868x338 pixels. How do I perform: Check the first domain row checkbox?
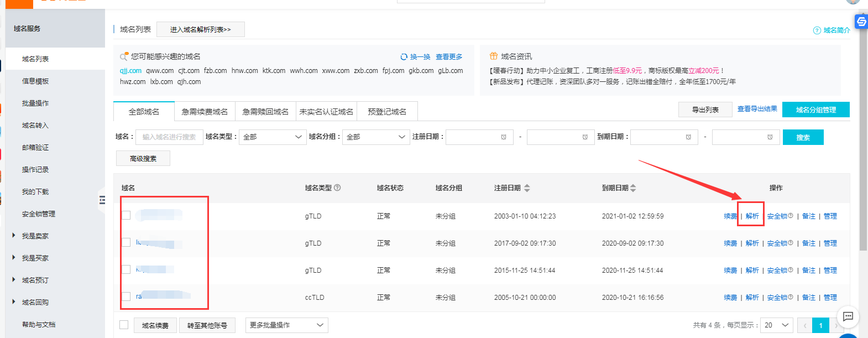pos(126,215)
